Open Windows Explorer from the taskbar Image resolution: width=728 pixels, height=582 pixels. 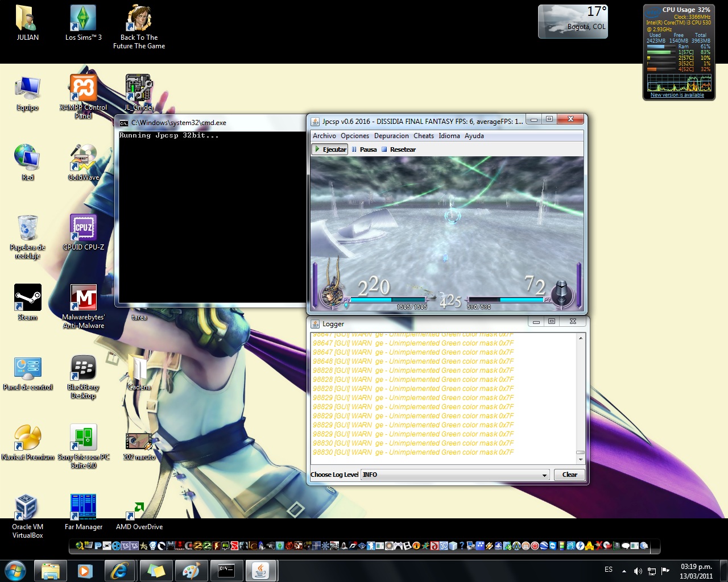click(x=51, y=571)
